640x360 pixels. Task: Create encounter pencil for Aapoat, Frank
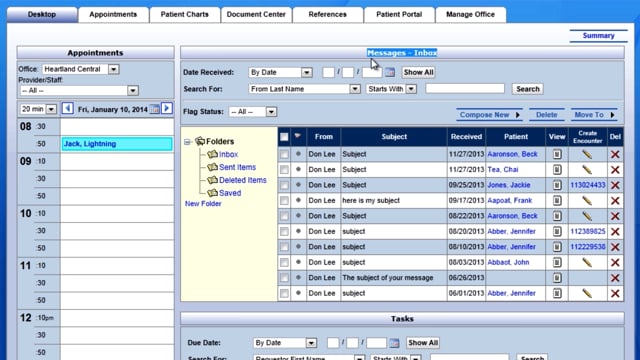(x=587, y=201)
